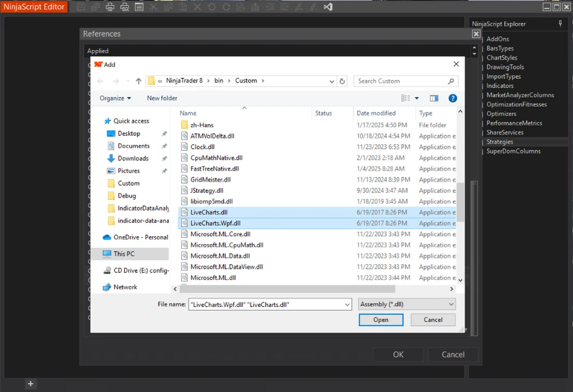Click the horizontal scrollbar in file list

pos(287,289)
